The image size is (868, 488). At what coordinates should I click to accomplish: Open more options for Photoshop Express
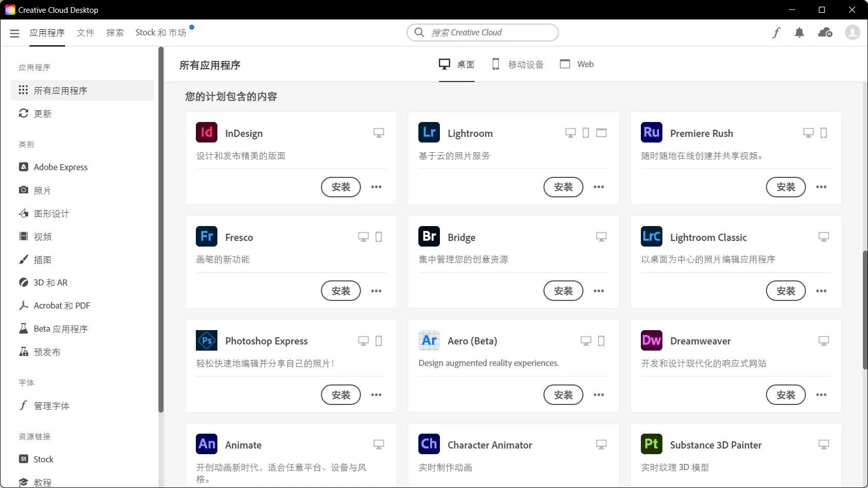(x=376, y=395)
